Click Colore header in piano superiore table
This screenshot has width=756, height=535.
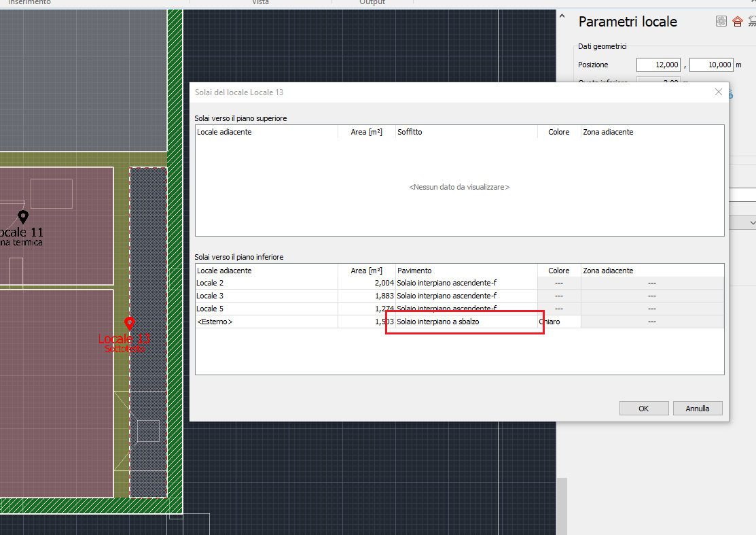[559, 132]
